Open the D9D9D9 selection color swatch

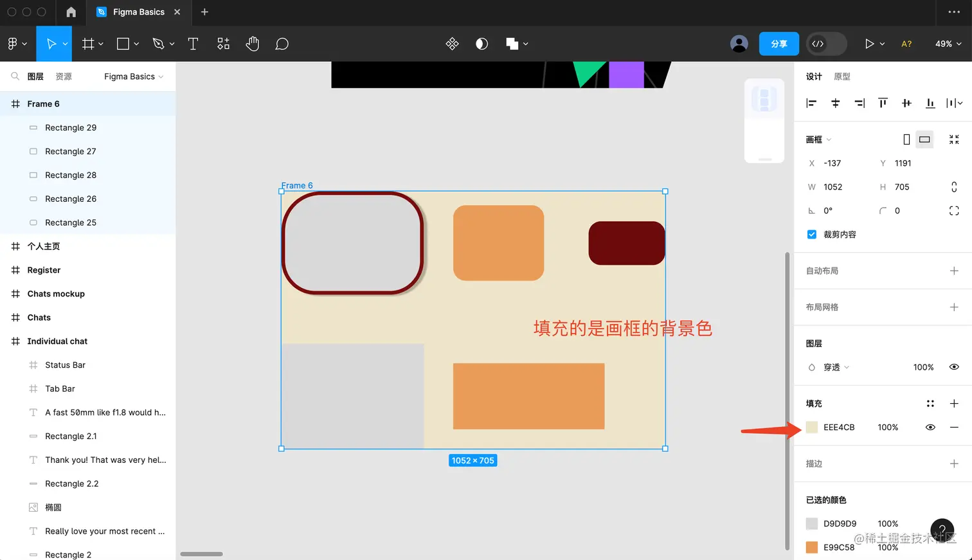[812, 524]
